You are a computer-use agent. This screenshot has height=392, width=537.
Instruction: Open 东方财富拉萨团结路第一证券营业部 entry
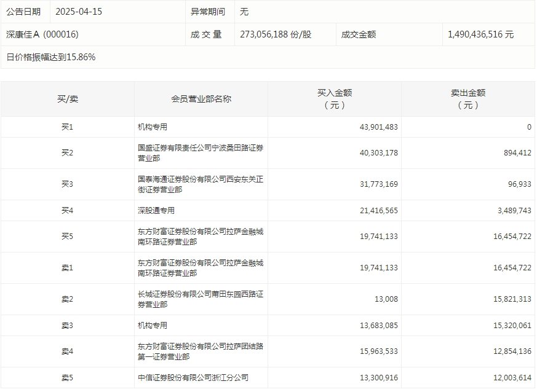coord(201,351)
